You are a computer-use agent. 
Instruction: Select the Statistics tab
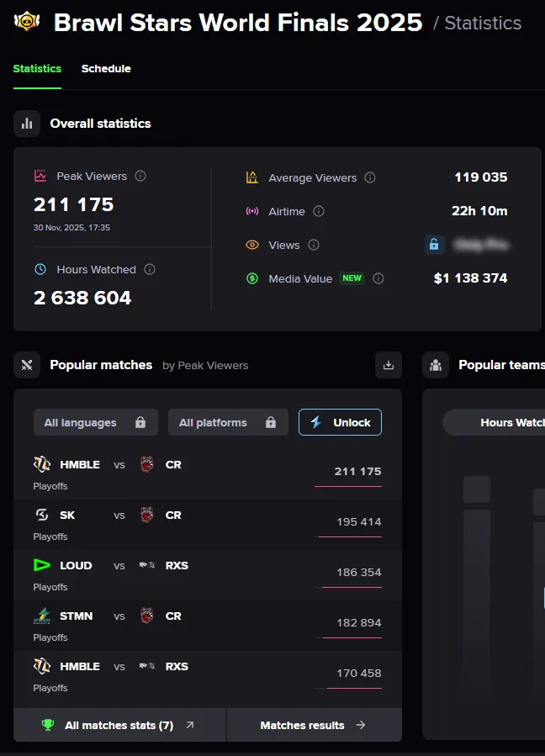pyautogui.click(x=37, y=69)
